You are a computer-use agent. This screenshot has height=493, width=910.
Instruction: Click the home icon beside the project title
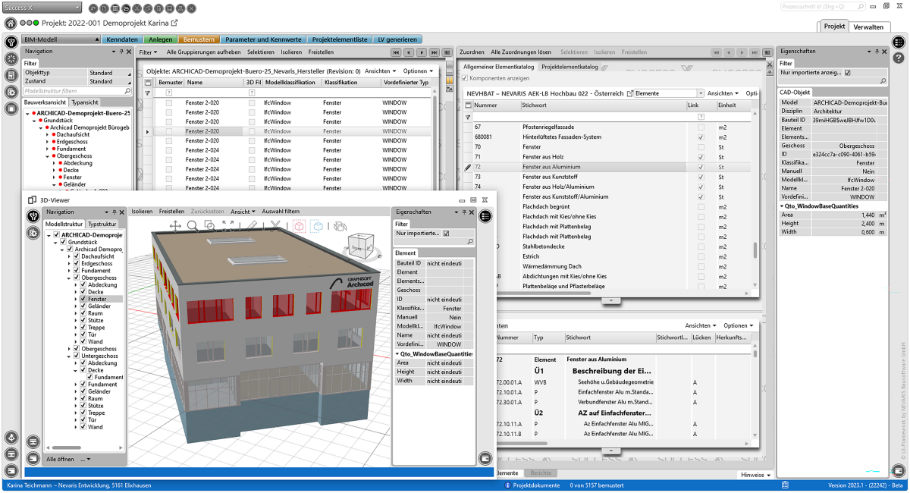pyautogui.click(x=10, y=23)
